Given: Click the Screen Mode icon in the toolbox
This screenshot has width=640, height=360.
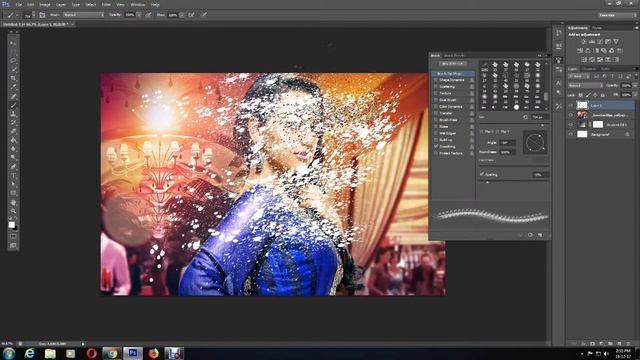Looking at the screenshot, I should pos(13,245).
